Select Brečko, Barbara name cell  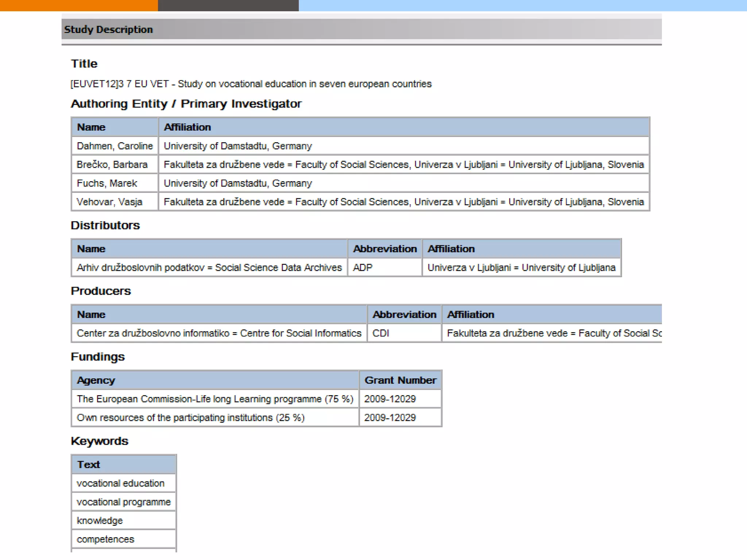click(112, 165)
